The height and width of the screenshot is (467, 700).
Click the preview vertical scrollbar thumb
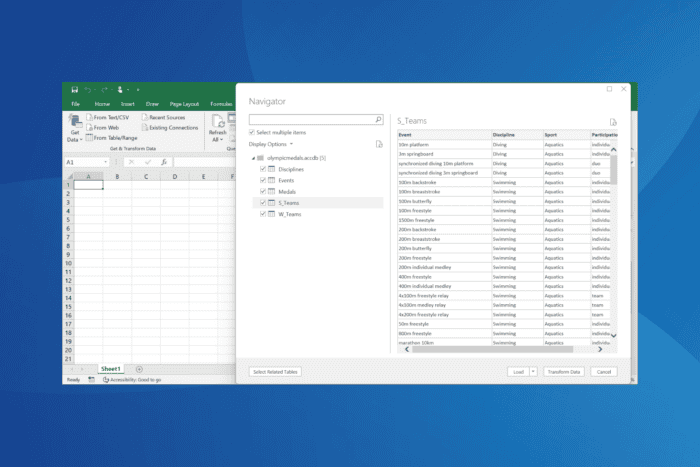click(613, 169)
